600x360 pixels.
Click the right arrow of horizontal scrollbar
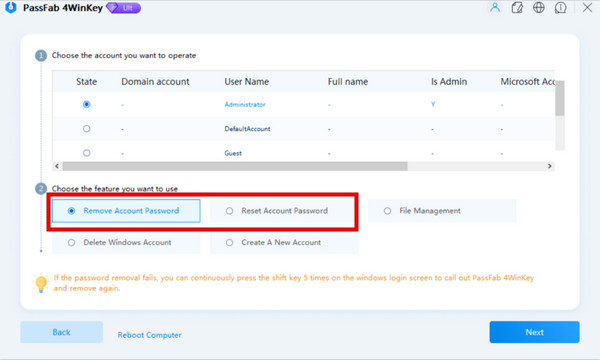click(x=549, y=166)
